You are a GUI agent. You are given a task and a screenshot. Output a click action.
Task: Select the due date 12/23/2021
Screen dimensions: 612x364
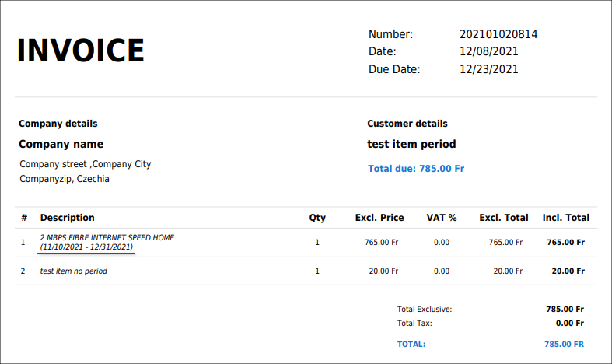488,69
